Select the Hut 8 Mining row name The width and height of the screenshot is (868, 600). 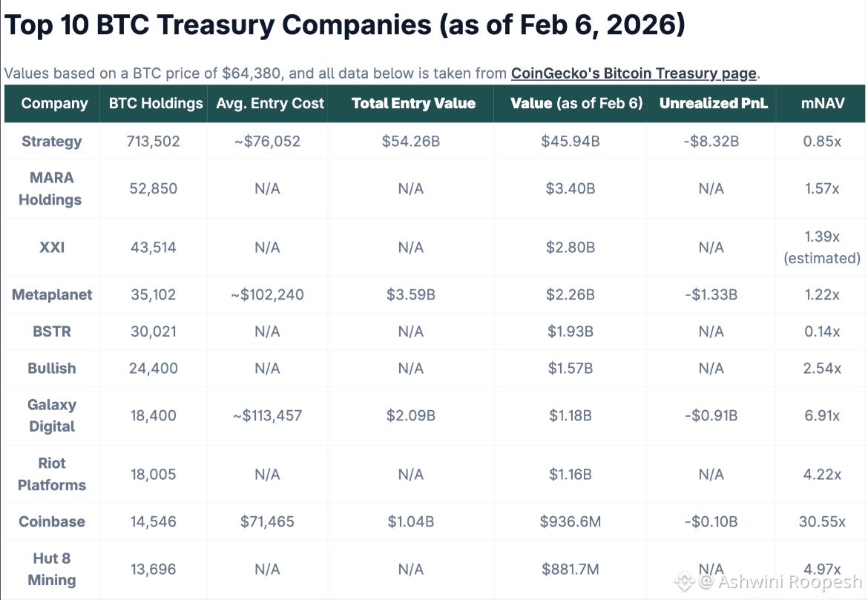coord(51,569)
